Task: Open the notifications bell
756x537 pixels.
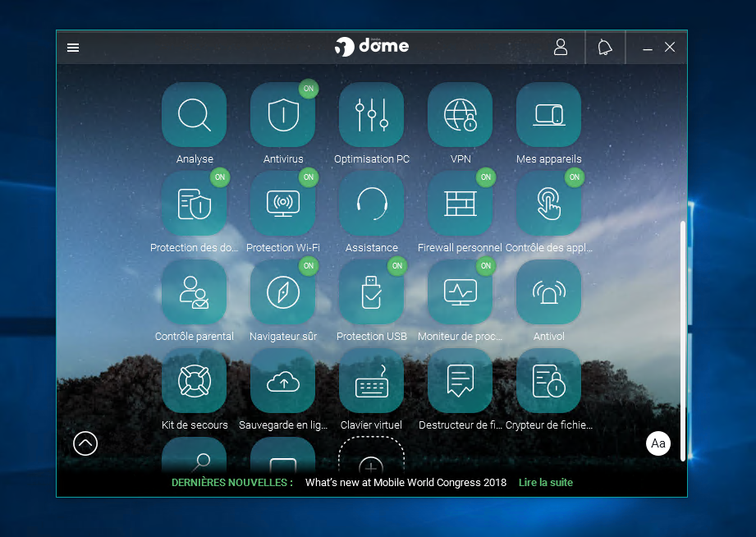Action: tap(605, 48)
